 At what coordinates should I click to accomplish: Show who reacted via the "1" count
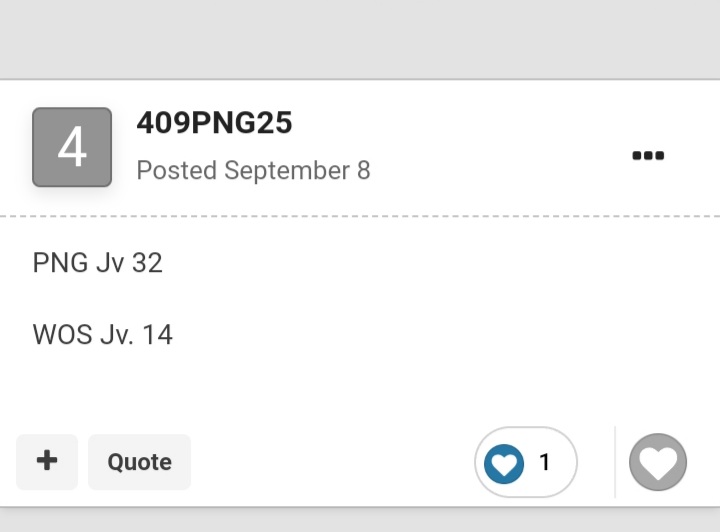(x=545, y=462)
